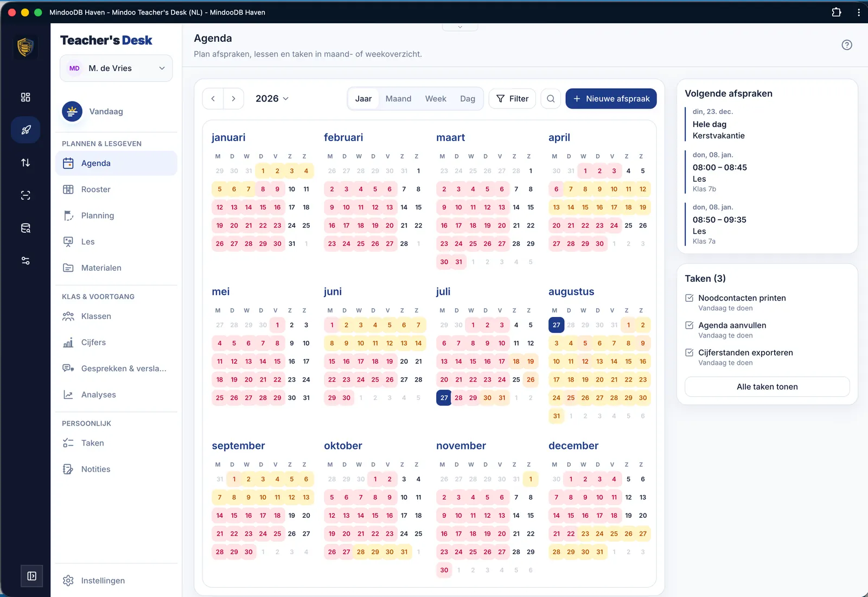Open the M. de Vries user dropdown
868x597 pixels.
point(116,68)
